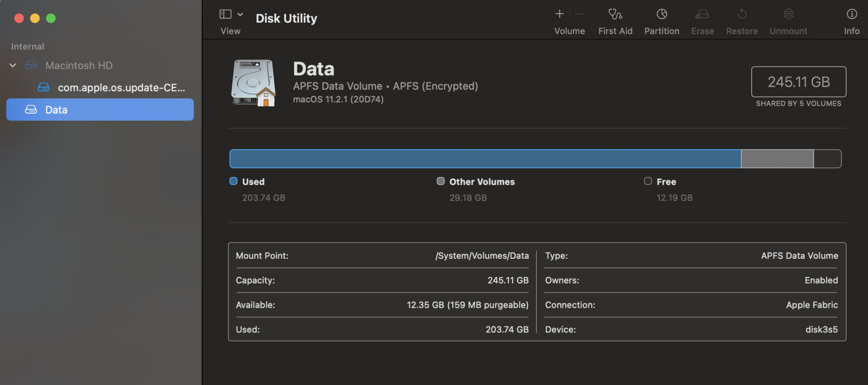
Task: Open the View options dropdown chevron
Action: (x=240, y=15)
